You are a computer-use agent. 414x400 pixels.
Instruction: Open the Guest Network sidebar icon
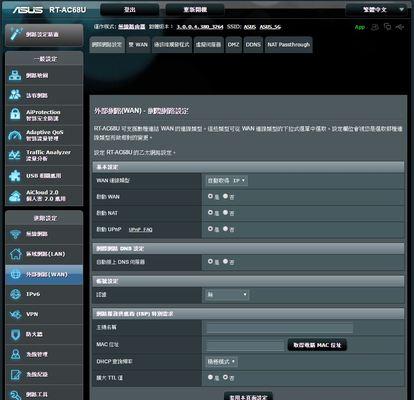[15, 95]
